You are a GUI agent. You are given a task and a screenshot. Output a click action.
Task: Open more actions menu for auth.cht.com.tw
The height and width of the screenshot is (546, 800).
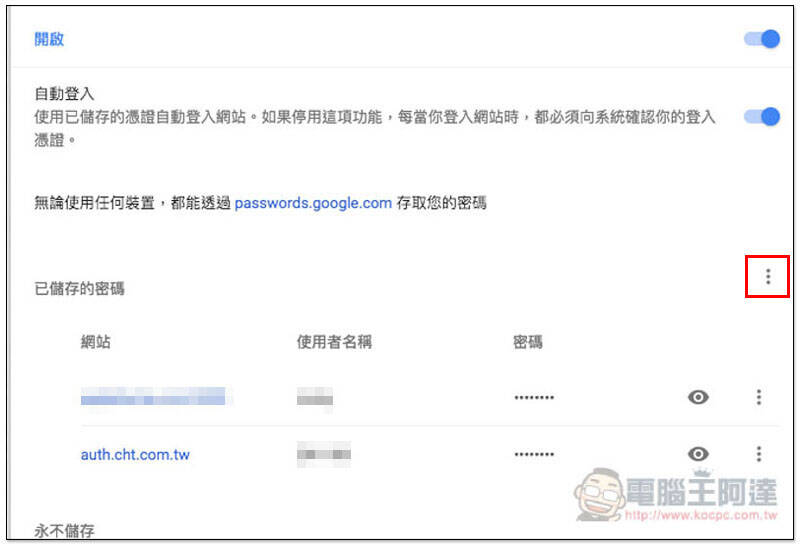(759, 454)
